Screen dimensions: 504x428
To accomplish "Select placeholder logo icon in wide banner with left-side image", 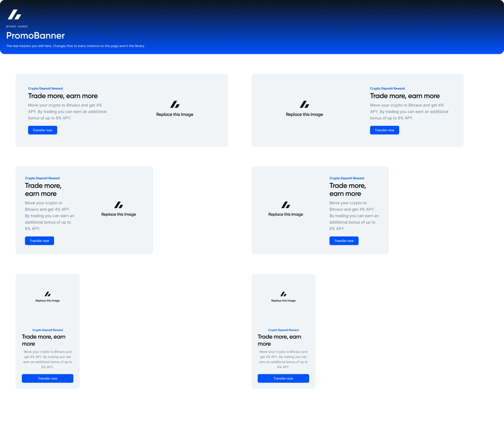I will pos(304,104).
